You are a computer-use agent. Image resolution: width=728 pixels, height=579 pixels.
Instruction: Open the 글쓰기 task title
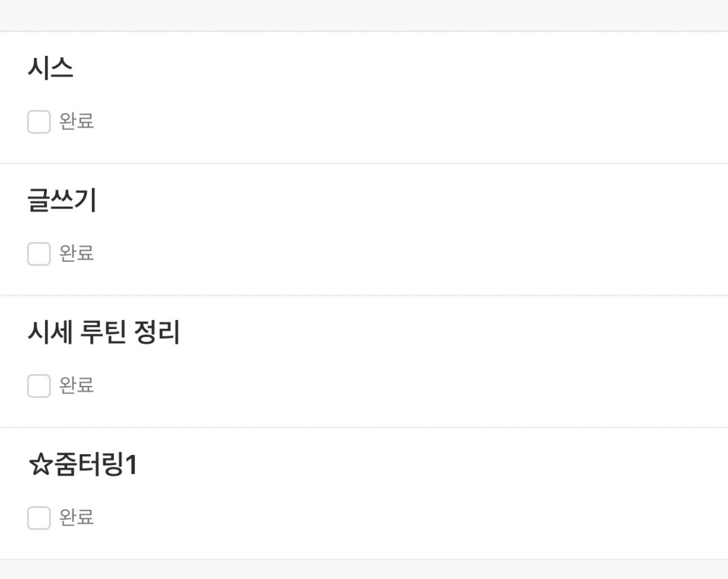pyautogui.click(x=62, y=201)
